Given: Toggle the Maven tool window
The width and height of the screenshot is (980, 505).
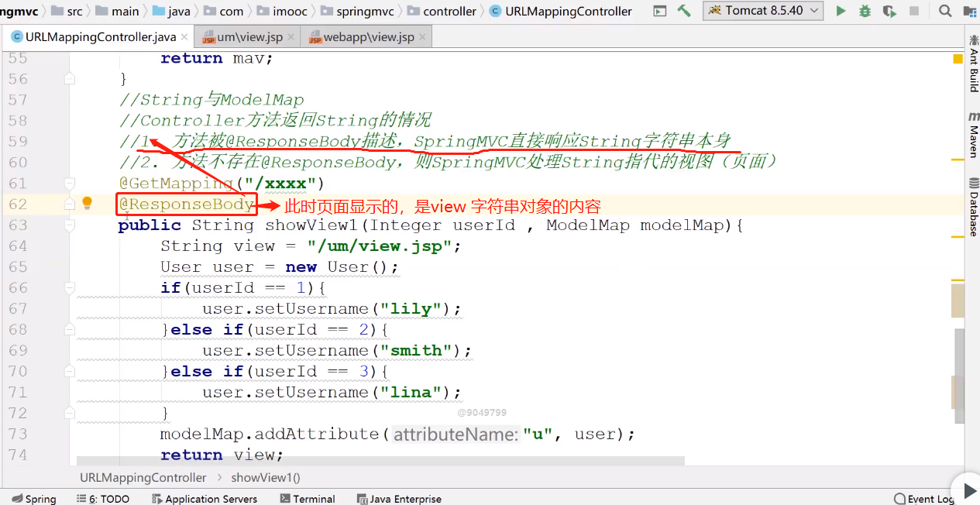Looking at the screenshot, I should click(974, 135).
